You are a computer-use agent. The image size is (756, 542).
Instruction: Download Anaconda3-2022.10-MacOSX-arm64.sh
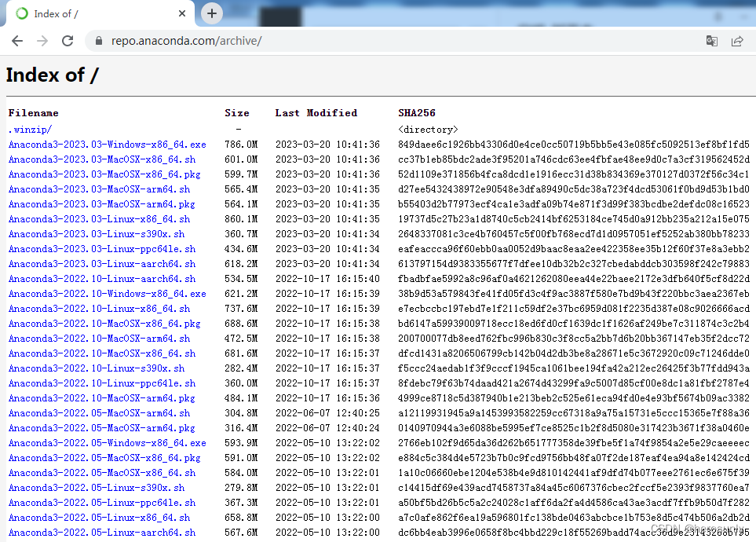(x=99, y=339)
